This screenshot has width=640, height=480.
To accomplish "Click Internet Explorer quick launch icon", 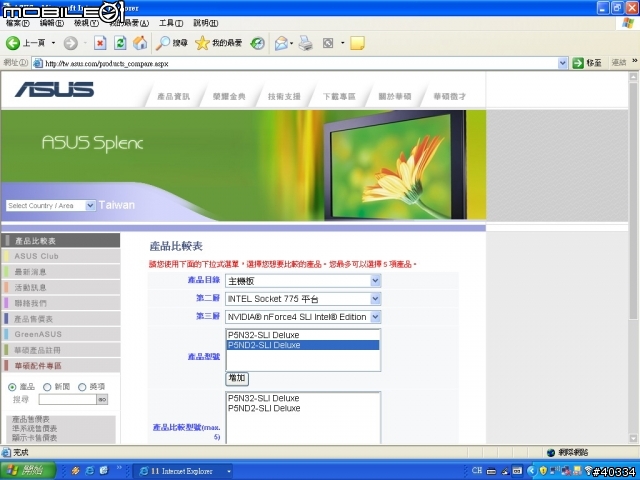I will [x=89, y=471].
